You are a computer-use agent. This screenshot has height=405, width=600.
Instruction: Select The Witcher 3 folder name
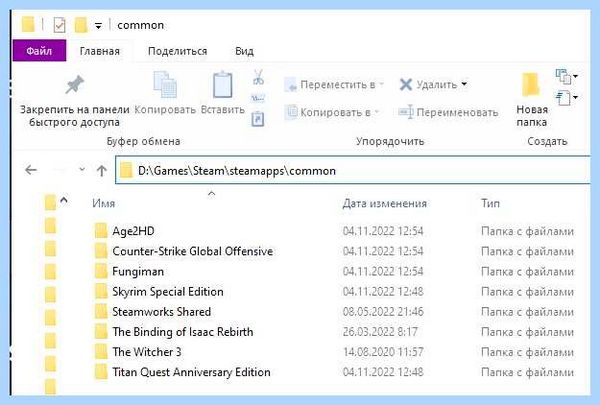pyautogui.click(x=147, y=352)
